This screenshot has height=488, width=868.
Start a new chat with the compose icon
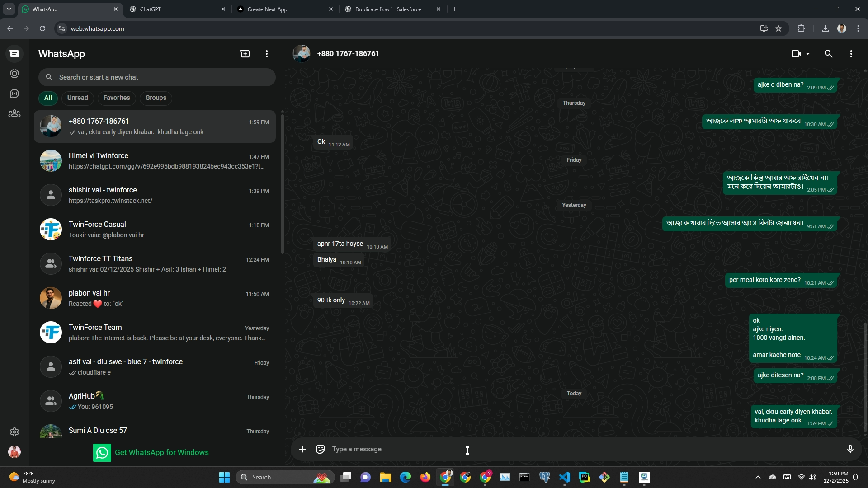tap(245, 54)
